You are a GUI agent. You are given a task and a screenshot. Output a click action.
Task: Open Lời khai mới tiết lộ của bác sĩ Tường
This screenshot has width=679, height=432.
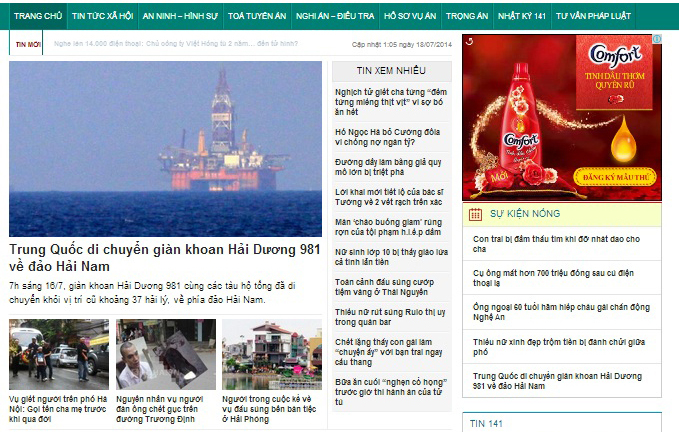(x=389, y=197)
